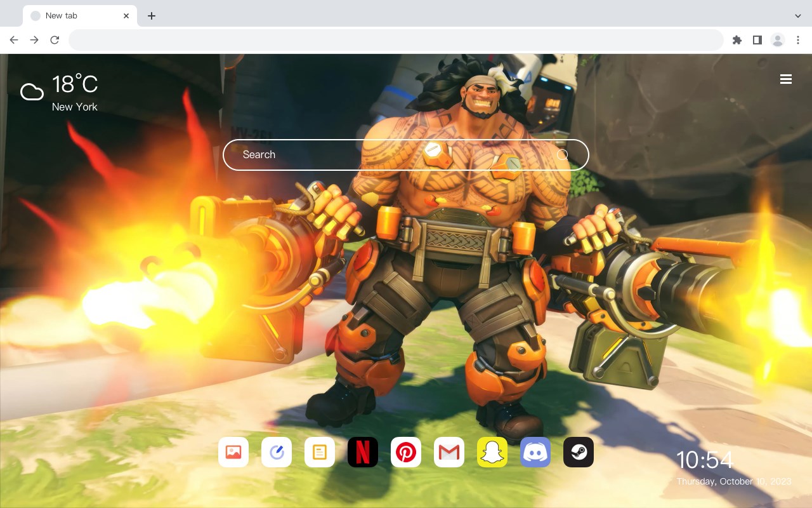The width and height of the screenshot is (812, 508).
Task: Click into the page Search field
Action: pyautogui.click(x=406, y=155)
